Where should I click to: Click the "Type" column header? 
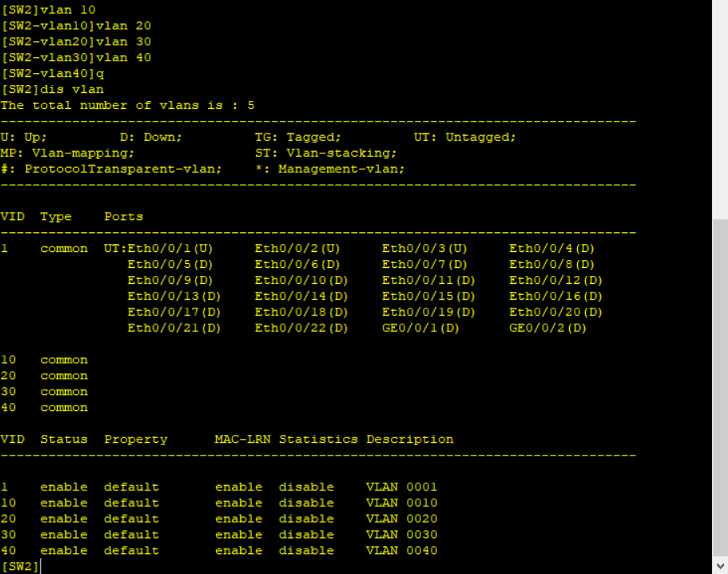pyautogui.click(x=56, y=217)
